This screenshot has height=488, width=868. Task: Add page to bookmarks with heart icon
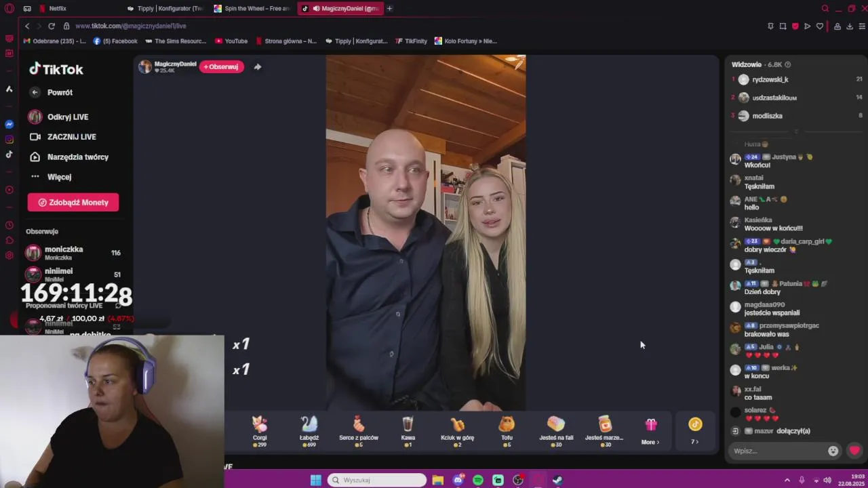pyautogui.click(x=820, y=26)
